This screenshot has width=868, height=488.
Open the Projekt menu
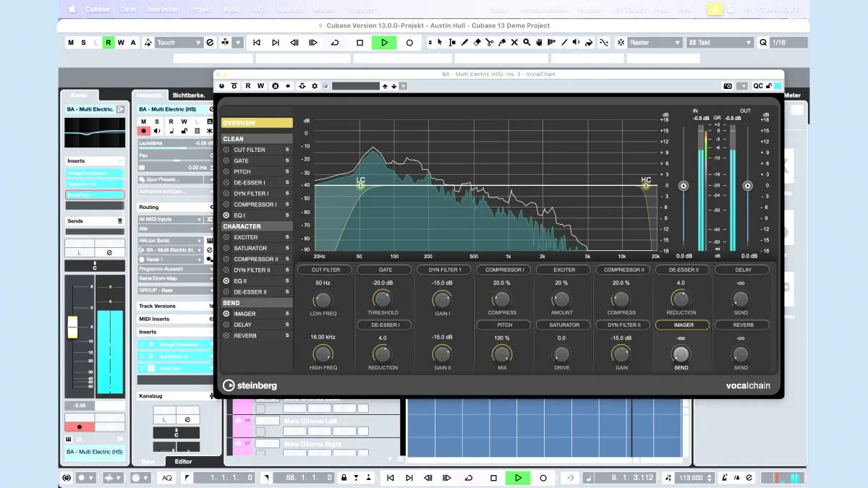202,9
